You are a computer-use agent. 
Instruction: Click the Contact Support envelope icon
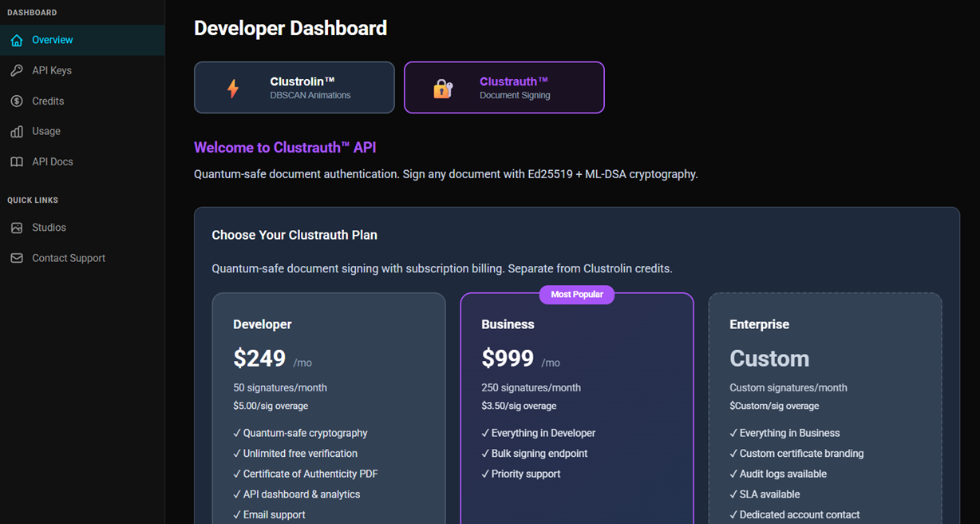point(17,258)
